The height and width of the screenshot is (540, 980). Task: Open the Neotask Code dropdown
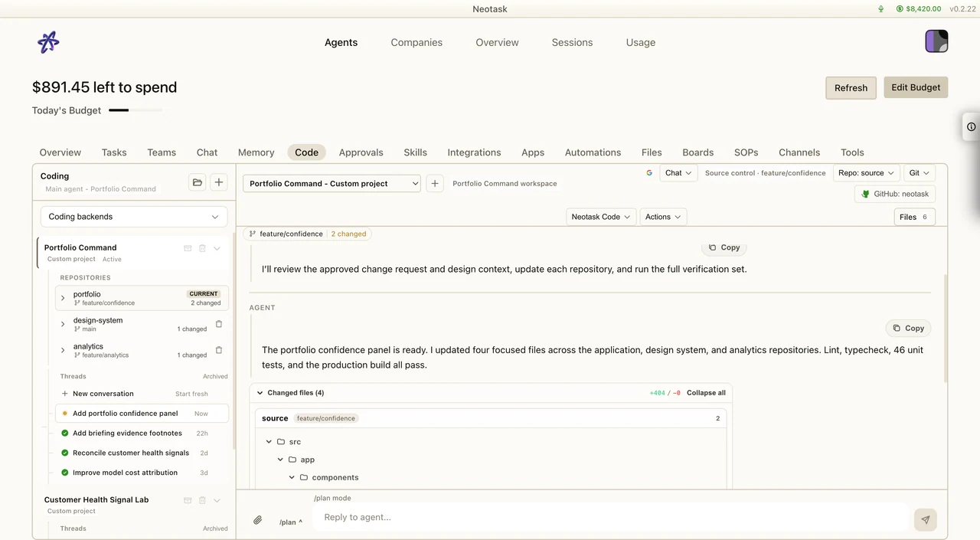coord(600,217)
